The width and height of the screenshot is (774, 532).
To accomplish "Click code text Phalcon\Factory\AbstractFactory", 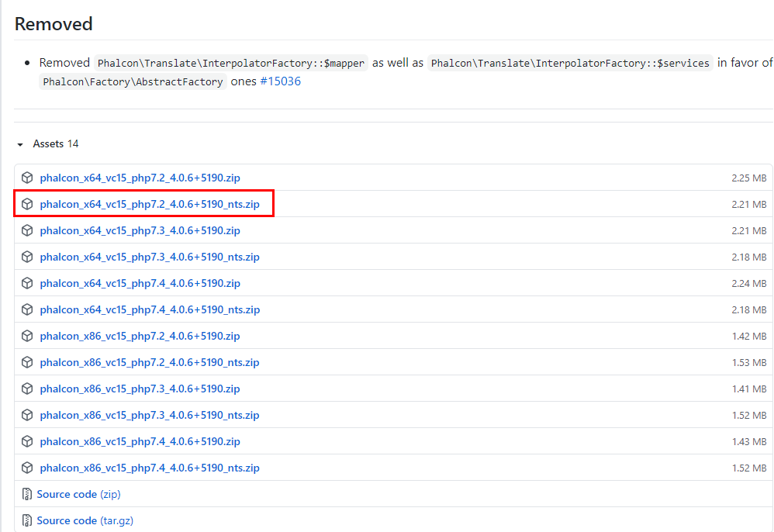I will coord(133,82).
